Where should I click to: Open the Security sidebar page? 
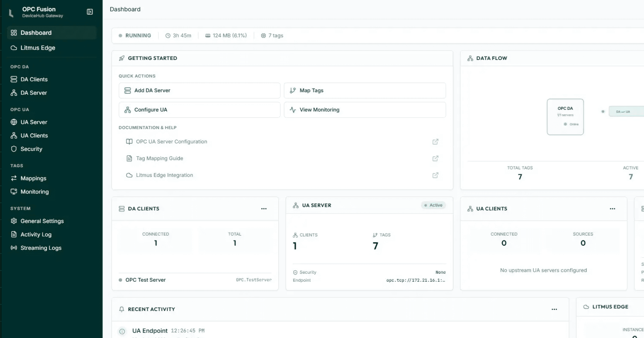tap(52, 149)
